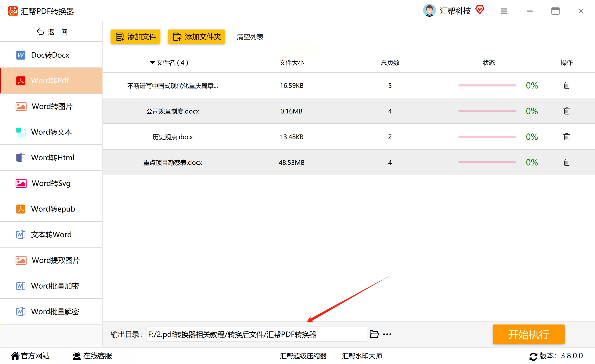Screen dimensions: 595x364
Task: Click trash icon for 历史观点.docx row
Action: tap(567, 137)
